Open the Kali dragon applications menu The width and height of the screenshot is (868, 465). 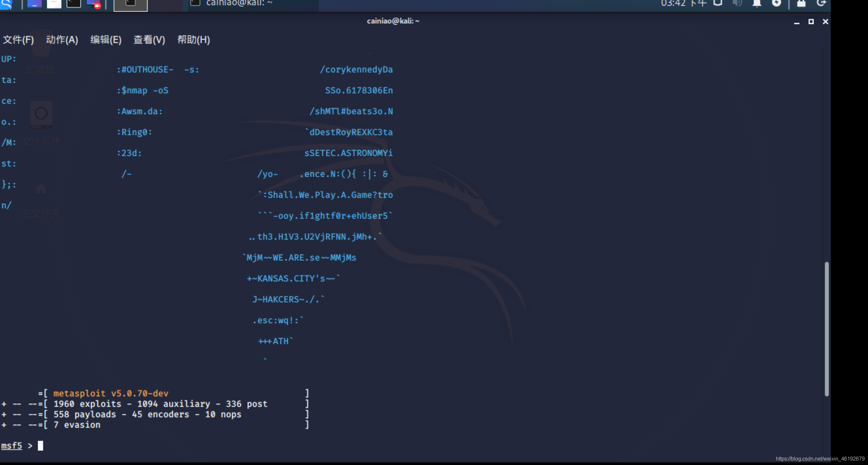point(6,4)
